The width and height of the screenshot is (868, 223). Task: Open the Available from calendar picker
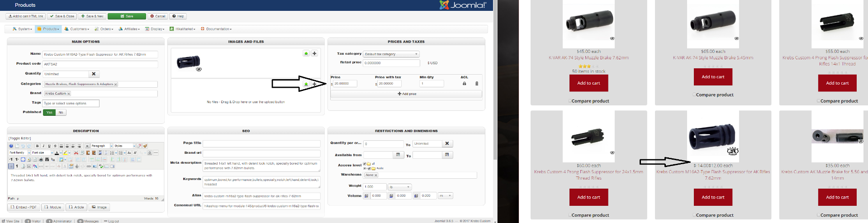(x=398, y=155)
